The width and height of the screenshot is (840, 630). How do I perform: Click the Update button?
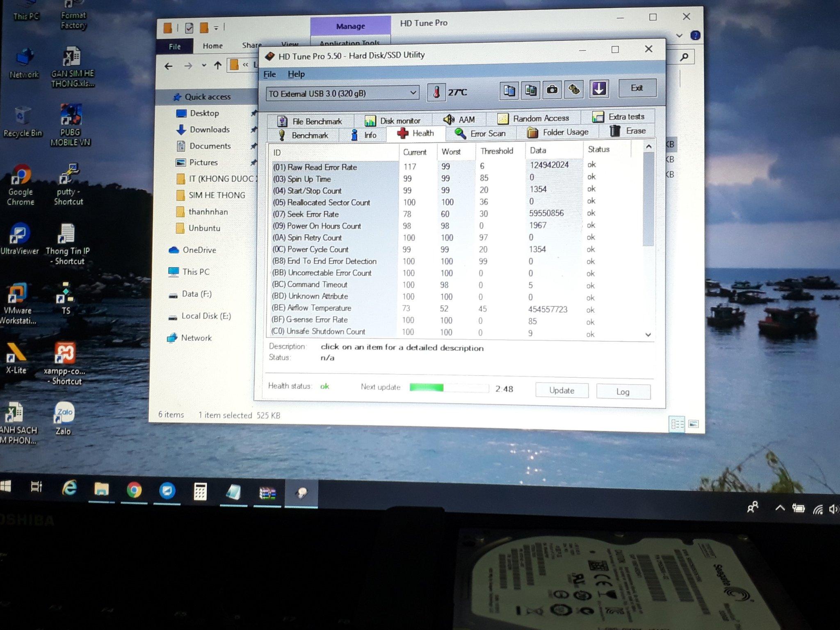(x=562, y=390)
